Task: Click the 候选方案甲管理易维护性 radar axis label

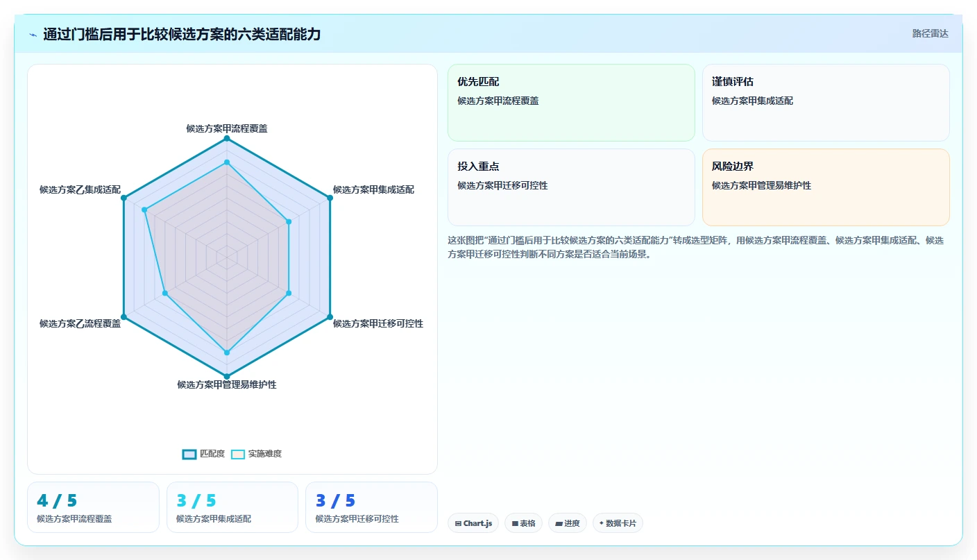Action: click(227, 384)
